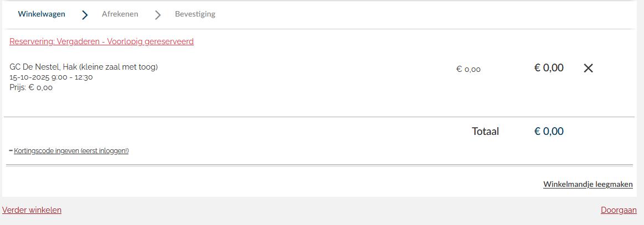This screenshot has width=644, height=225.
Task: Select the Winkelwagen step tab
Action: 42,14
